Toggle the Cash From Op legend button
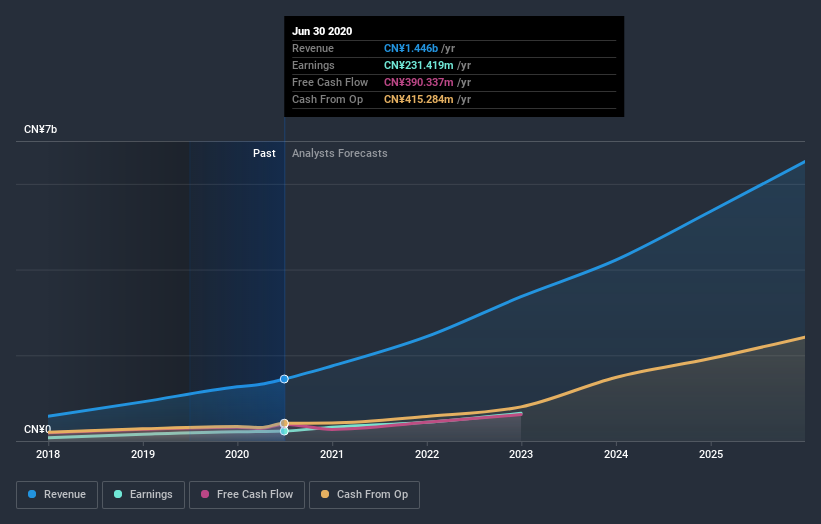This screenshot has width=821, height=524. [x=364, y=495]
